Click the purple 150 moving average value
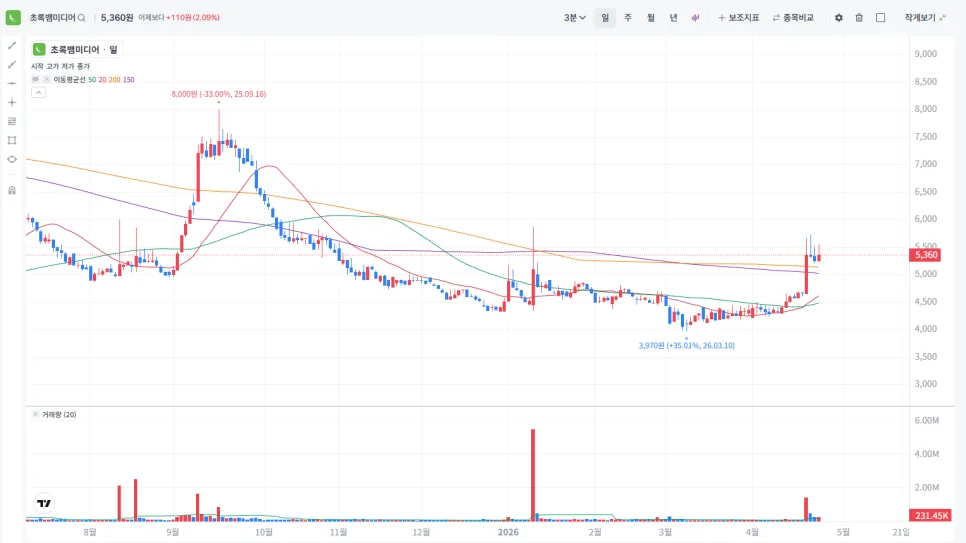 [x=128, y=80]
